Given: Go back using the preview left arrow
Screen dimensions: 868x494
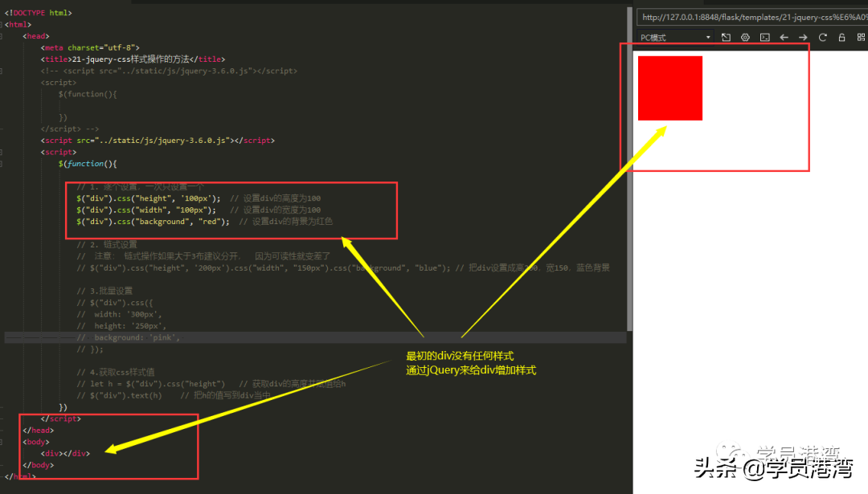Looking at the screenshot, I should pos(784,37).
